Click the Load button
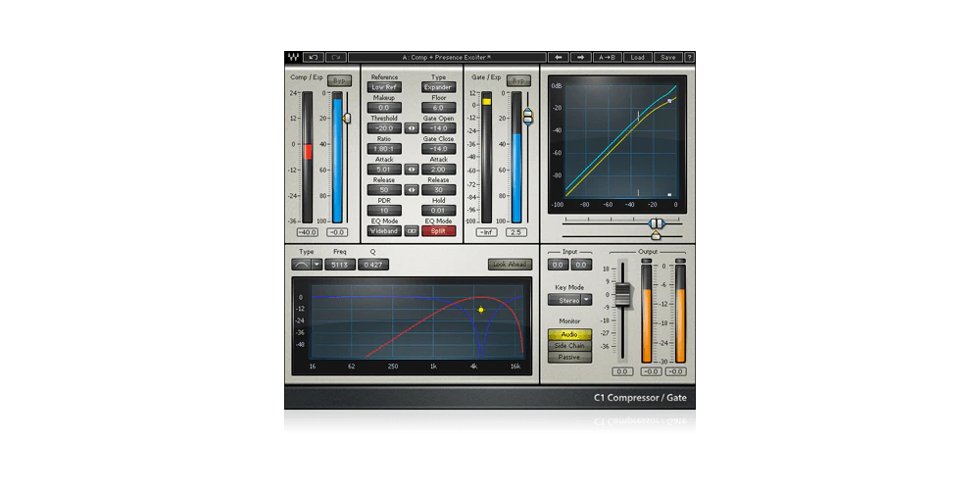Viewport: 980px width, 490px height. [x=638, y=58]
